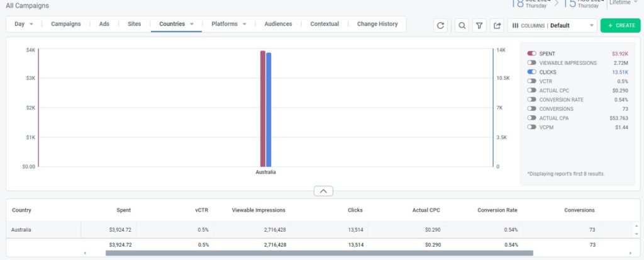Image resolution: width=644 pixels, height=260 pixels.
Task: Collapse the chart with the chevron-up button
Action: coord(323,191)
